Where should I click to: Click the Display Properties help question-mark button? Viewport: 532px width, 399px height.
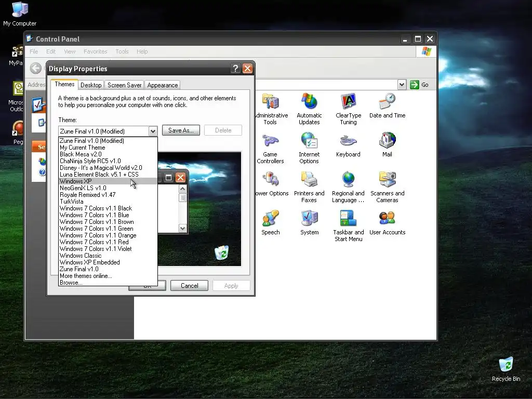click(235, 69)
